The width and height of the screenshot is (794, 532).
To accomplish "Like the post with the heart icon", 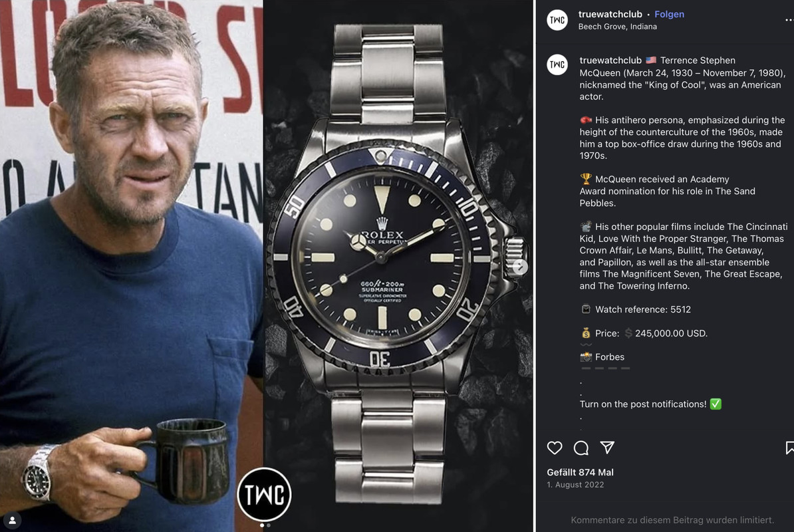I will [555, 448].
